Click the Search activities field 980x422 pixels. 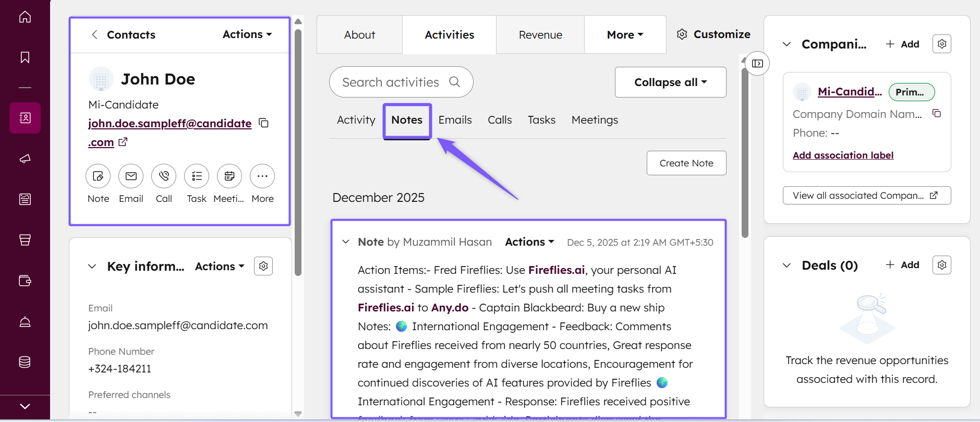[391, 82]
